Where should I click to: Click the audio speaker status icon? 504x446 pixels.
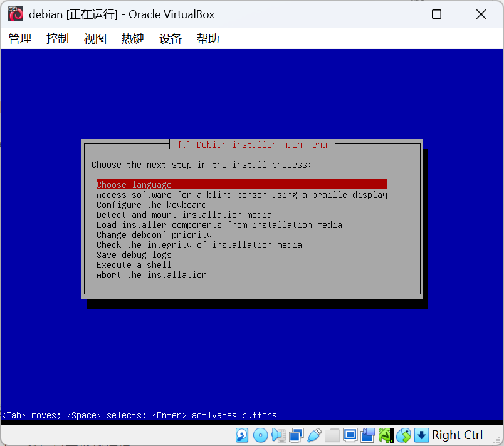click(278, 435)
